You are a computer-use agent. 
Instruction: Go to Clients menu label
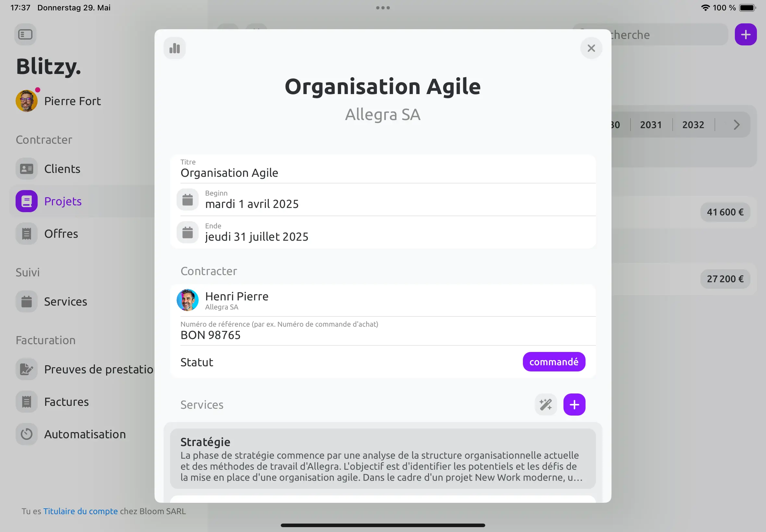tap(62, 169)
